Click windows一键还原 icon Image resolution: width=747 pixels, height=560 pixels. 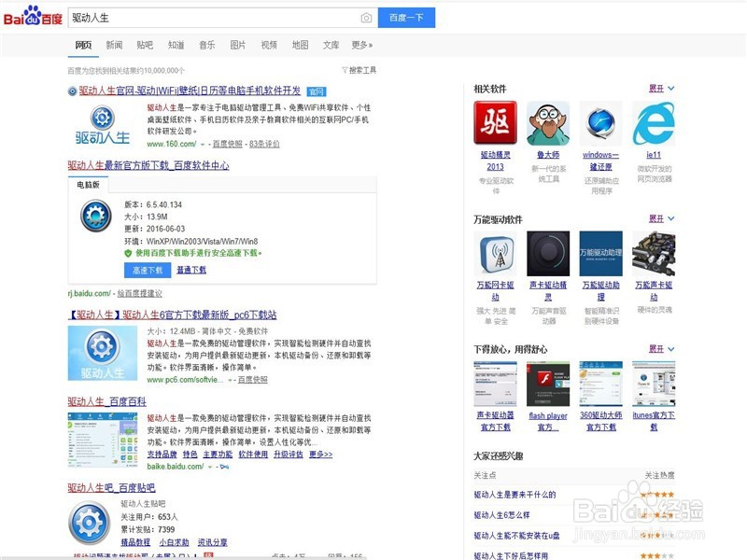[x=600, y=123]
